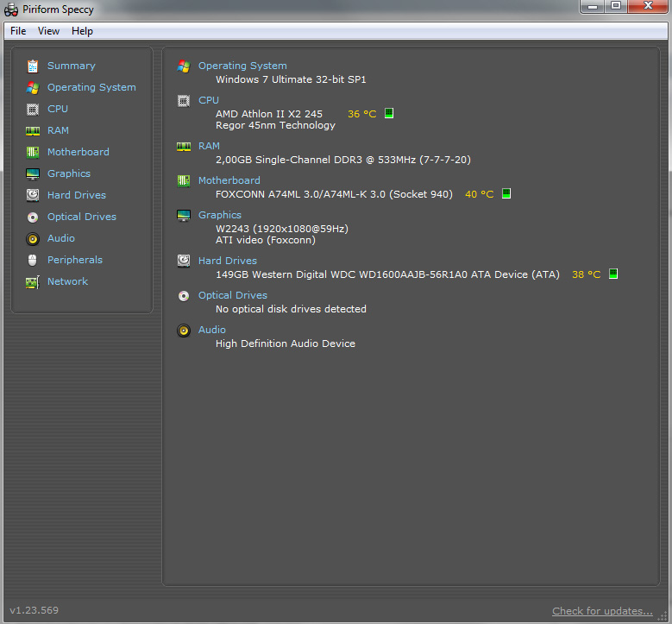
Task: Select Operating System in the sidebar
Action: tap(91, 87)
